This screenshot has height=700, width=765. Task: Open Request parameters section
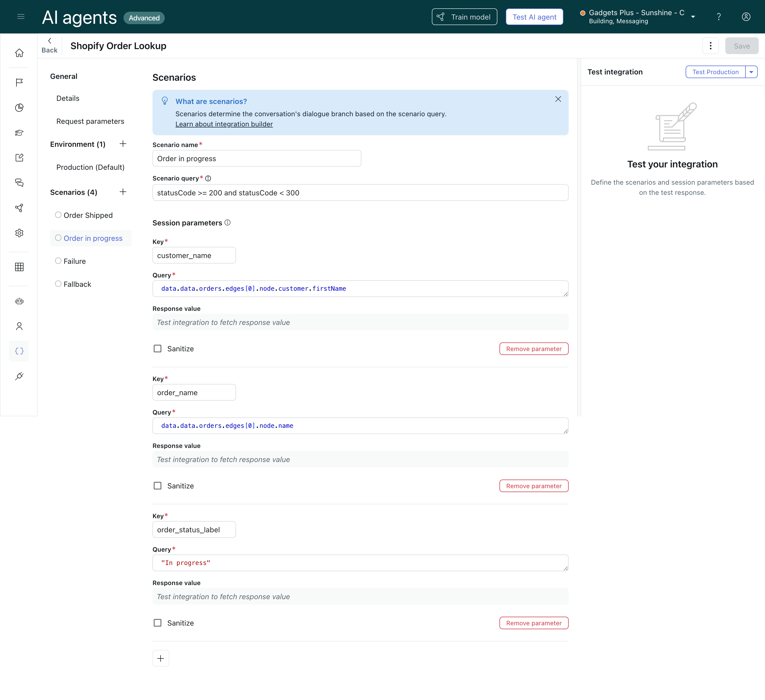(x=90, y=121)
